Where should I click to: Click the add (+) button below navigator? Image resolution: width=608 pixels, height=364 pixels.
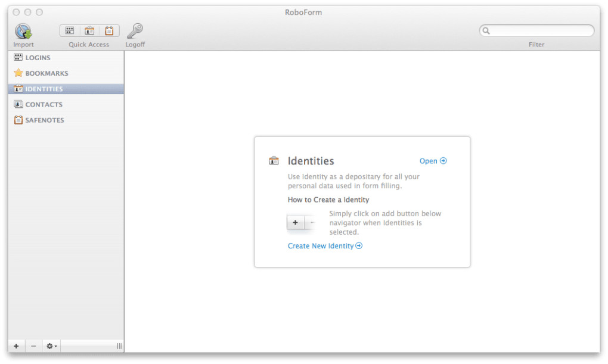click(16, 346)
